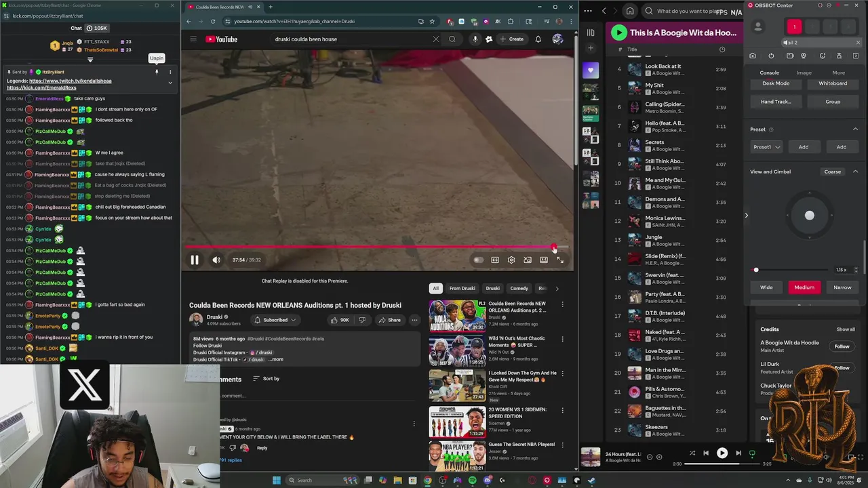868x488 pixels.
Task: Play the A Boogie playlist in Spotify
Action: pyautogui.click(x=618, y=33)
